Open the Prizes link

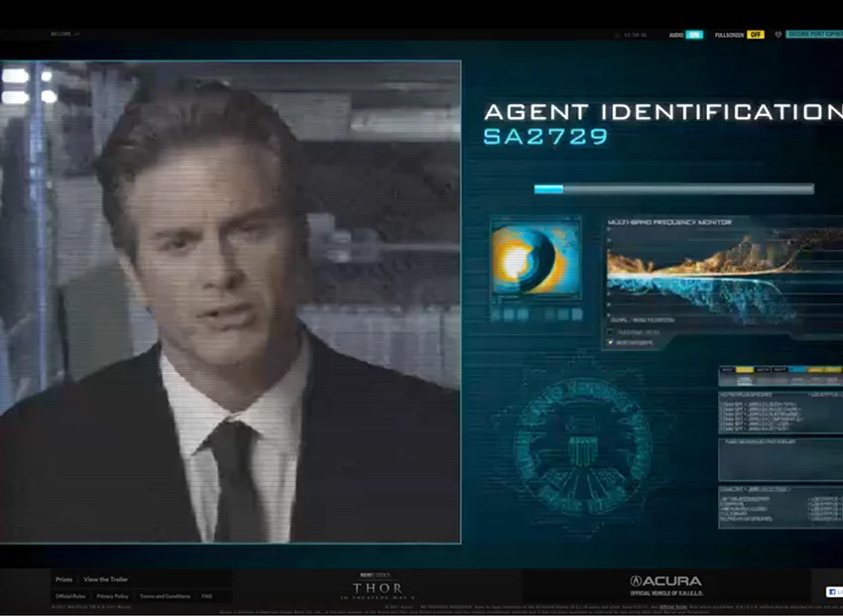63,579
